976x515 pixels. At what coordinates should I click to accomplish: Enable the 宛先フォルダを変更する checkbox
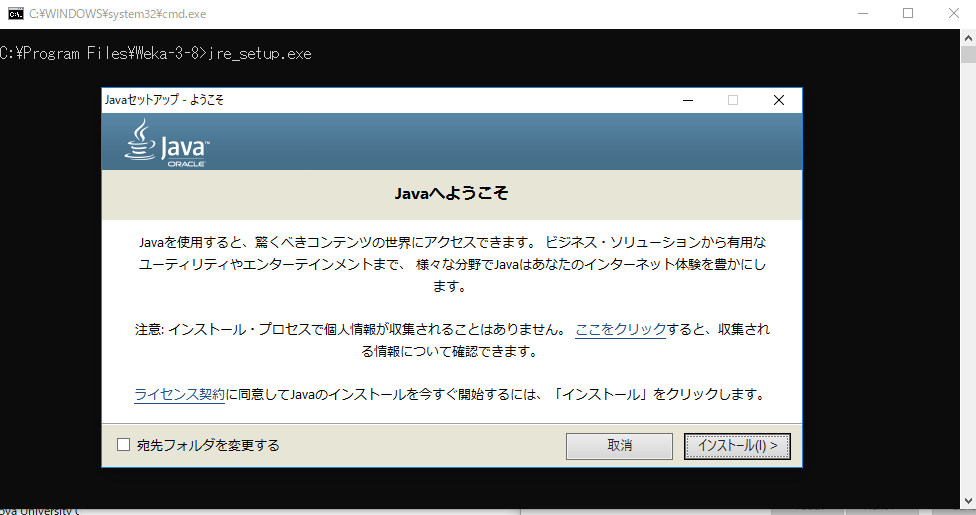pos(124,445)
